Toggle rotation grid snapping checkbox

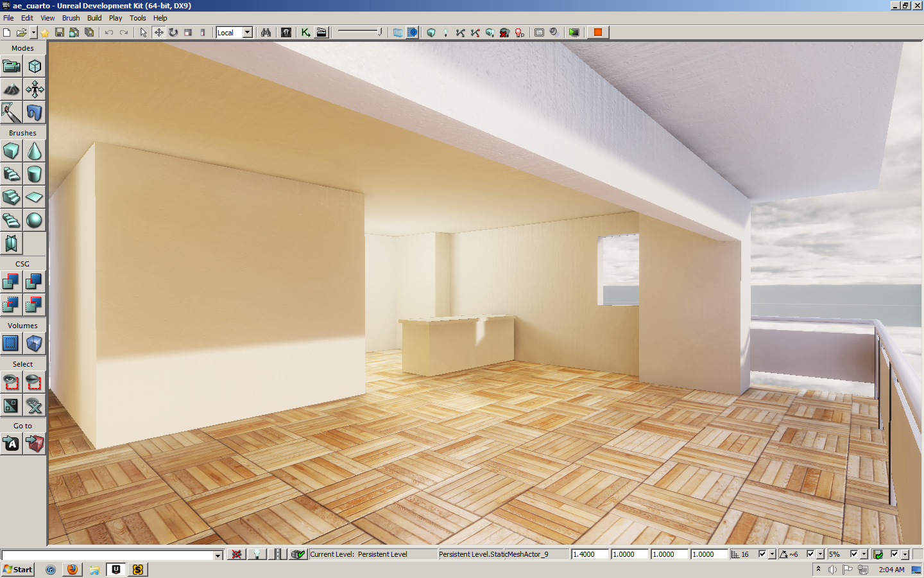point(810,554)
